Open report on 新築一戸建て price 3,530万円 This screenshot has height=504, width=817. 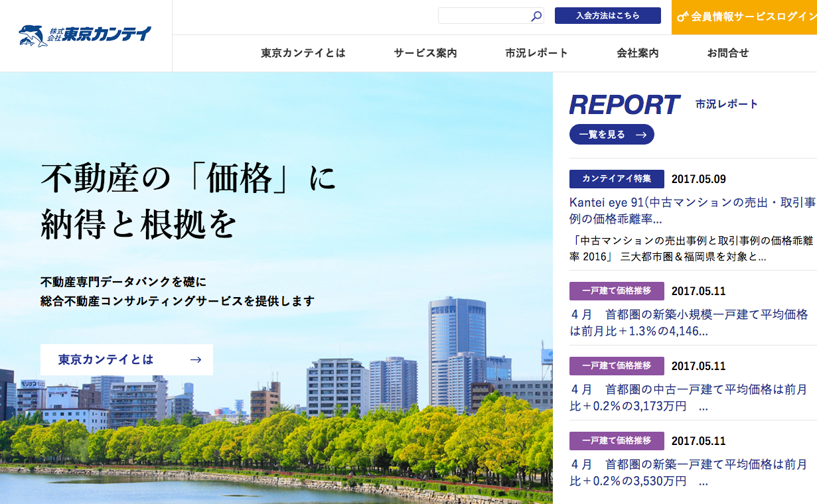coord(688,472)
